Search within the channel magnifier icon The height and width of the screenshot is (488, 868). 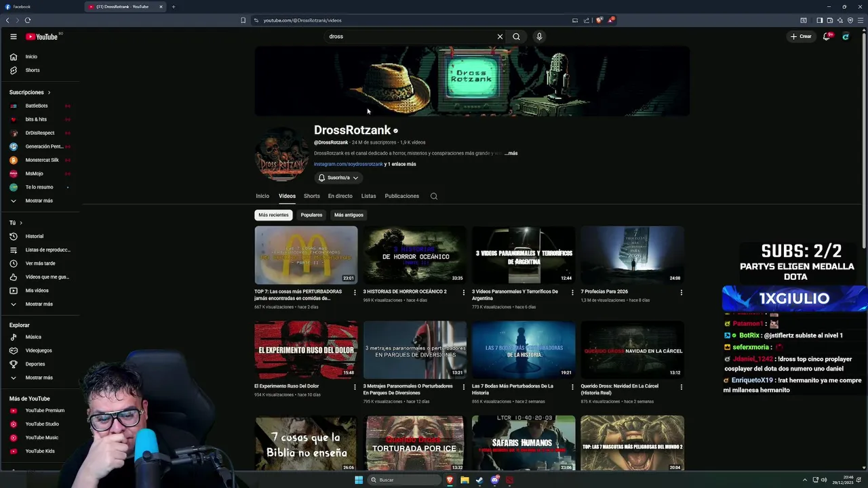tap(434, 197)
